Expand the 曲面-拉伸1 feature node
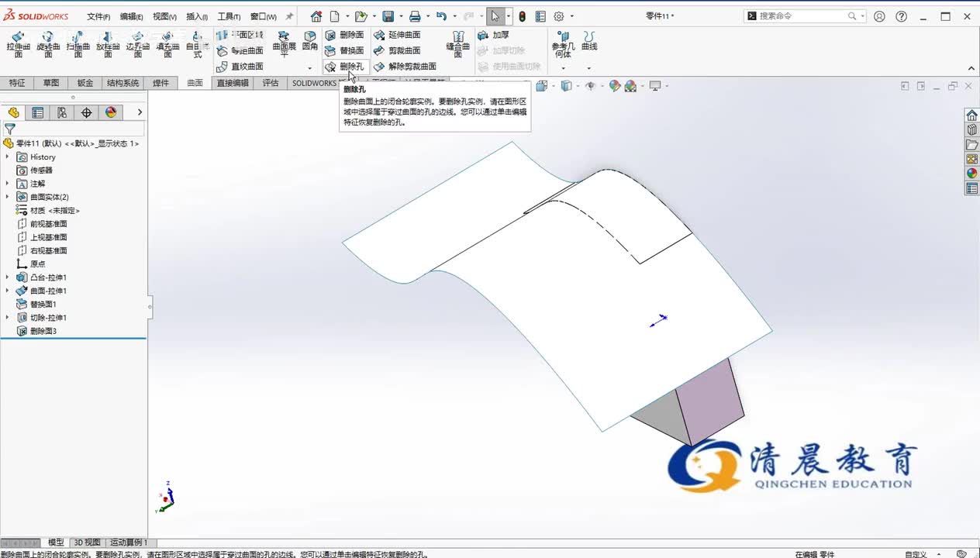The height and width of the screenshot is (558, 980). pyautogui.click(x=7, y=291)
